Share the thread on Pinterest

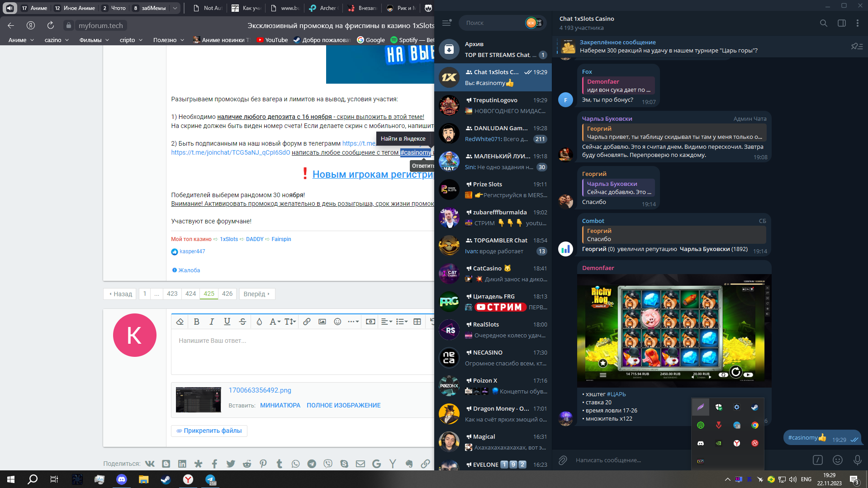[263, 464]
